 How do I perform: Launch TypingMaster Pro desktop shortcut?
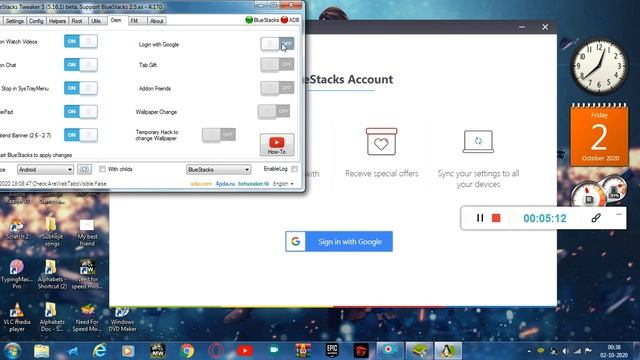click(x=17, y=274)
